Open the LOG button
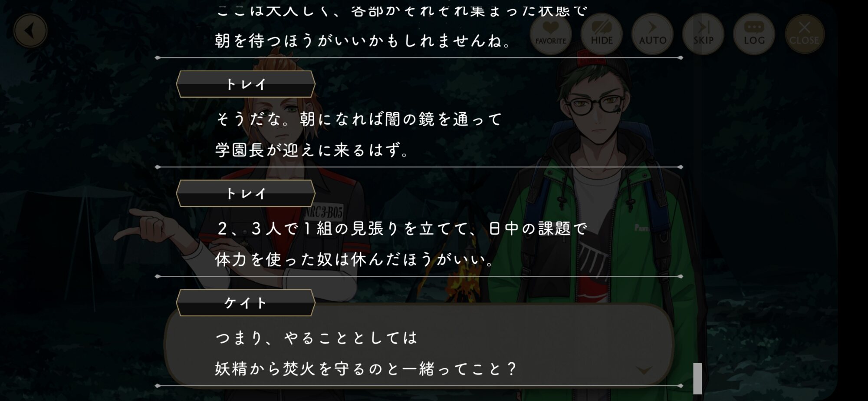The height and width of the screenshot is (401, 868). point(754,33)
